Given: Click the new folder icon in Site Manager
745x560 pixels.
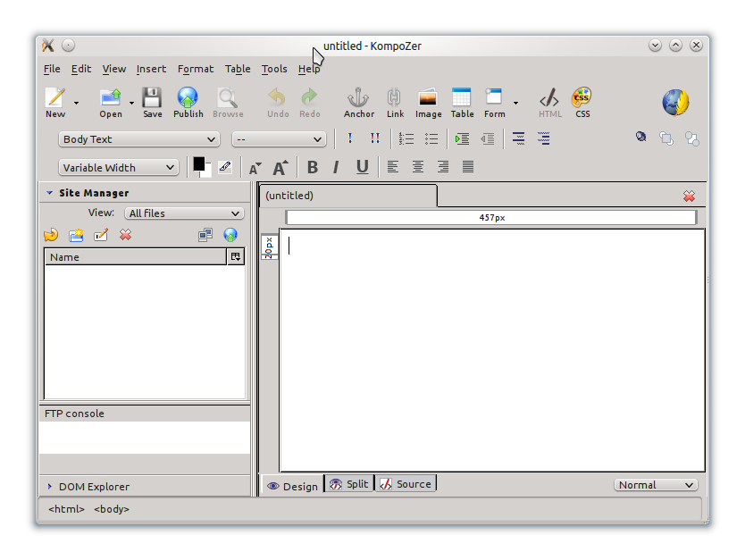Looking at the screenshot, I should tap(76, 235).
